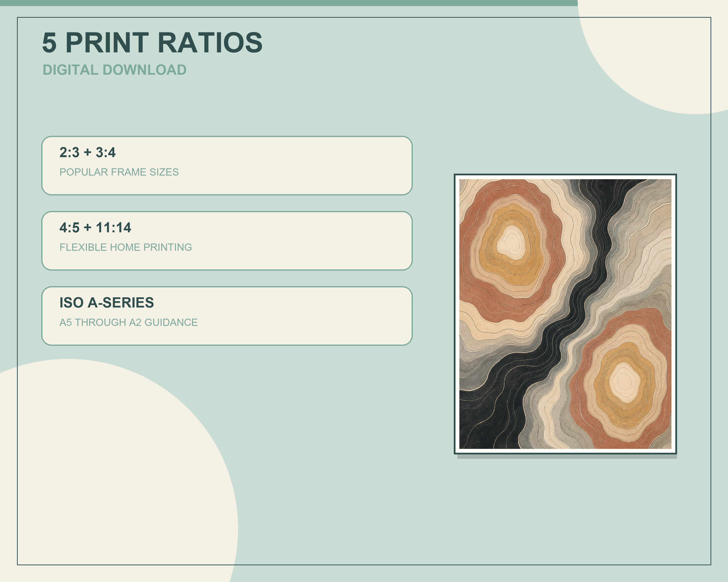Click the 'DIGITAL DOWNLOAD' subtitle
The image size is (728, 582).
coord(115,70)
